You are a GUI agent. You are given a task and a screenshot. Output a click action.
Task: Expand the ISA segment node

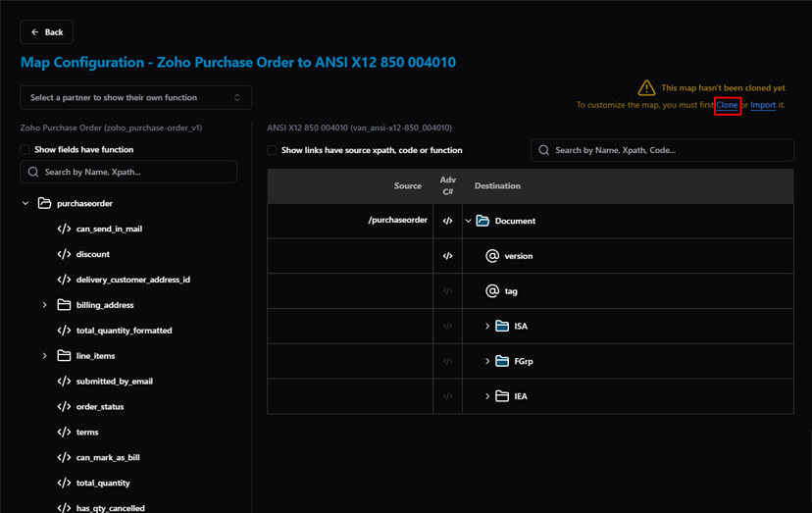487,326
